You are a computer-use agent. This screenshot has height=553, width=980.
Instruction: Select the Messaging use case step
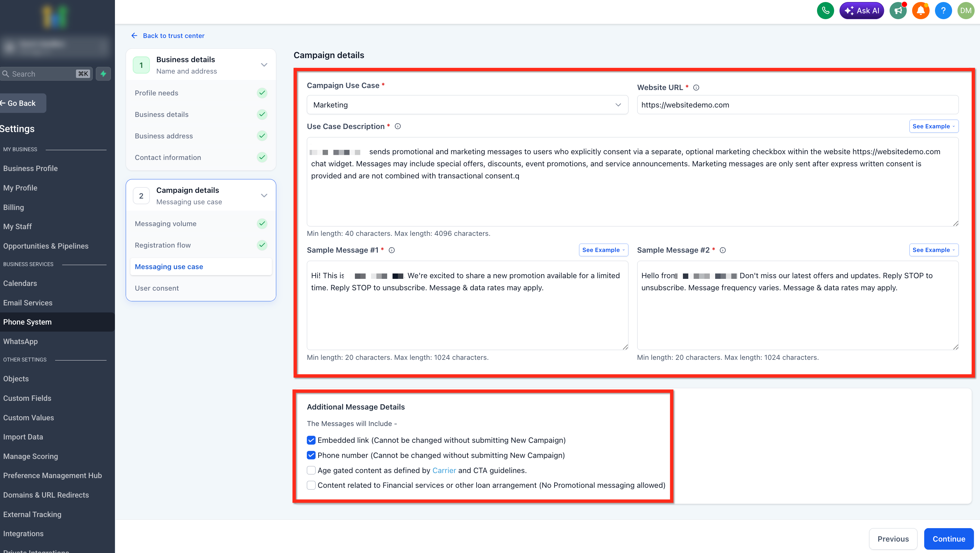(201, 267)
